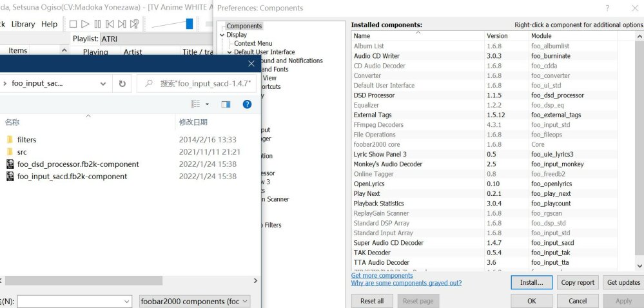
Task: Click the arrow in the Items panel header
Action: coord(64,50)
